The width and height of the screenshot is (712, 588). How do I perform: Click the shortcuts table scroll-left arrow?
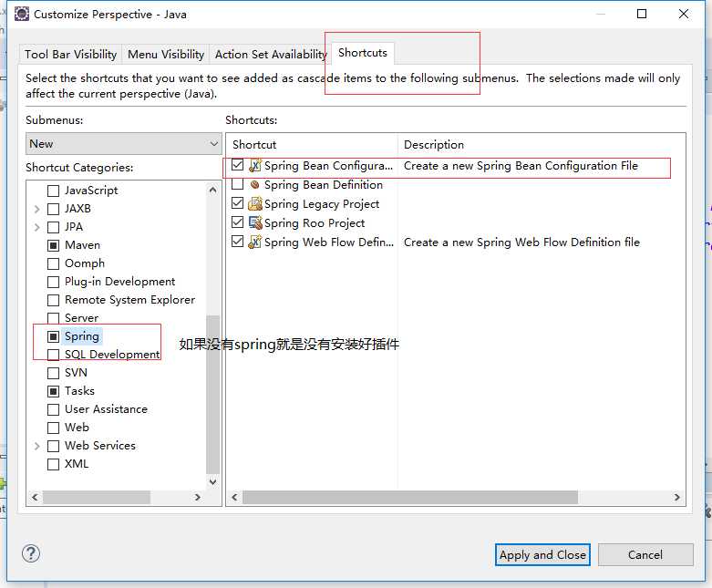pos(234,497)
